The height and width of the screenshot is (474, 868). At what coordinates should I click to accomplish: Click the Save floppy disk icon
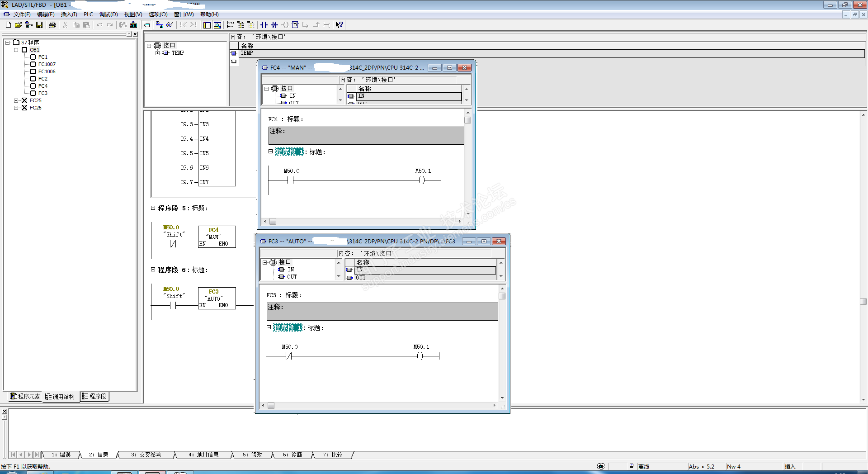tap(39, 25)
